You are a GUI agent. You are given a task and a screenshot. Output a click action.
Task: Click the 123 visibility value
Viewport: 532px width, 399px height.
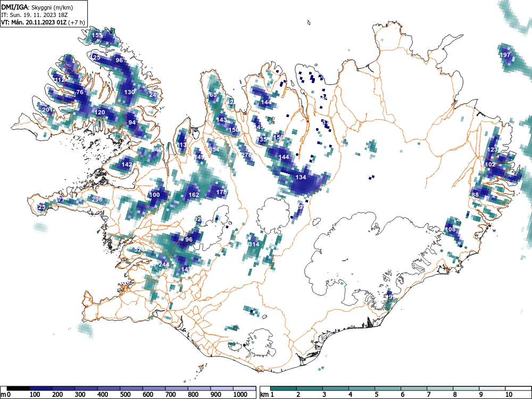coord(492,149)
